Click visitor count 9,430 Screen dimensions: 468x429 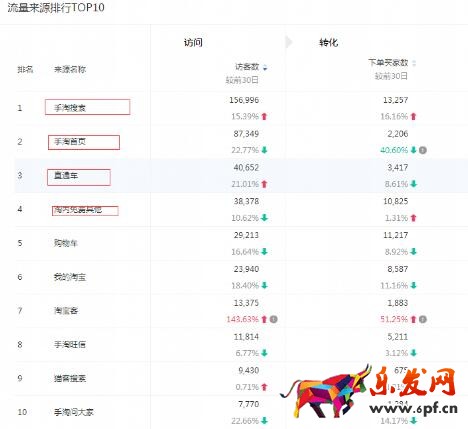(x=248, y=371)
